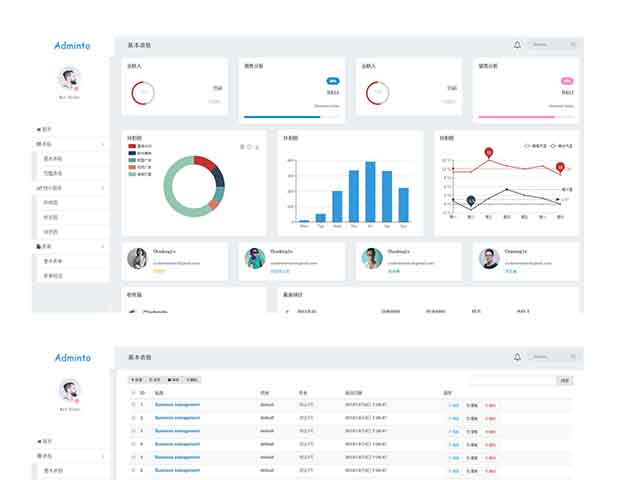Click the tallest bar (Fri) in the bar chart
The width and height of the screenshot is (640, 480).
coord(370,192)
